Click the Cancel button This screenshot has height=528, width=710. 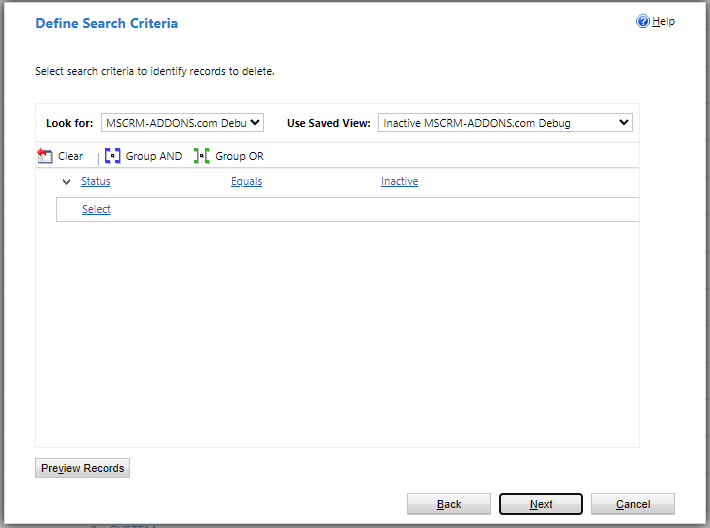tap(633, 504)
